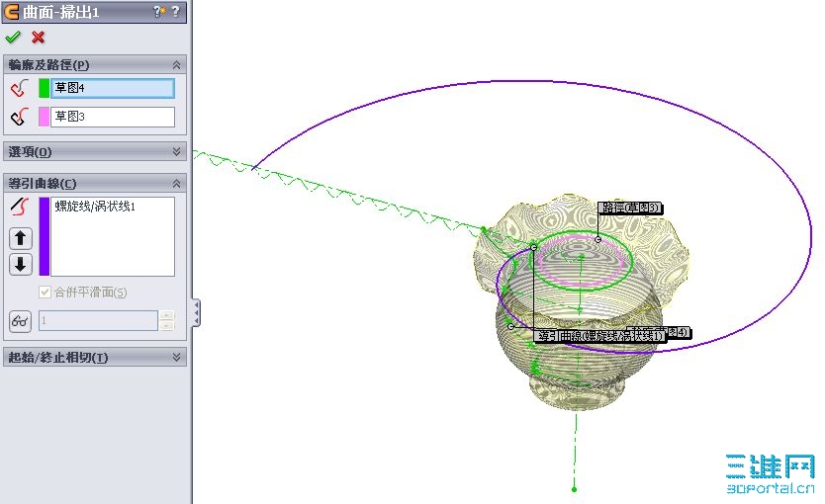Decrease the section number with the spinner down arrow
Viewport: 825px width, 504px height.
tap(166, 326)
